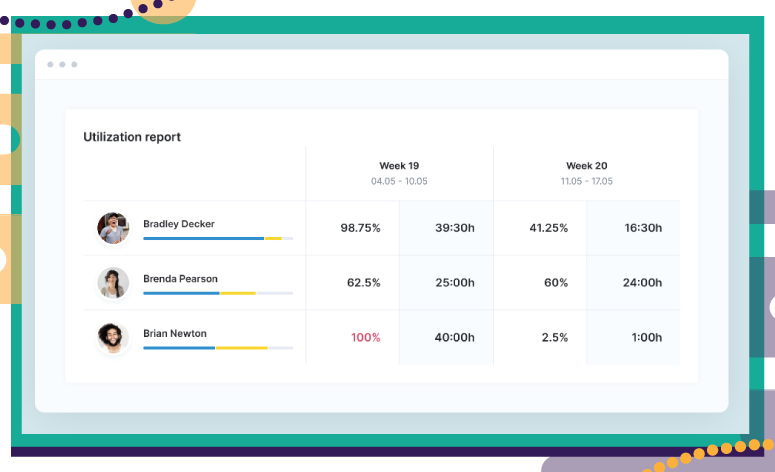The width and height of the screenshot is (775, 472).
Task: Click the Utilization report title
Action: (132, 137)
